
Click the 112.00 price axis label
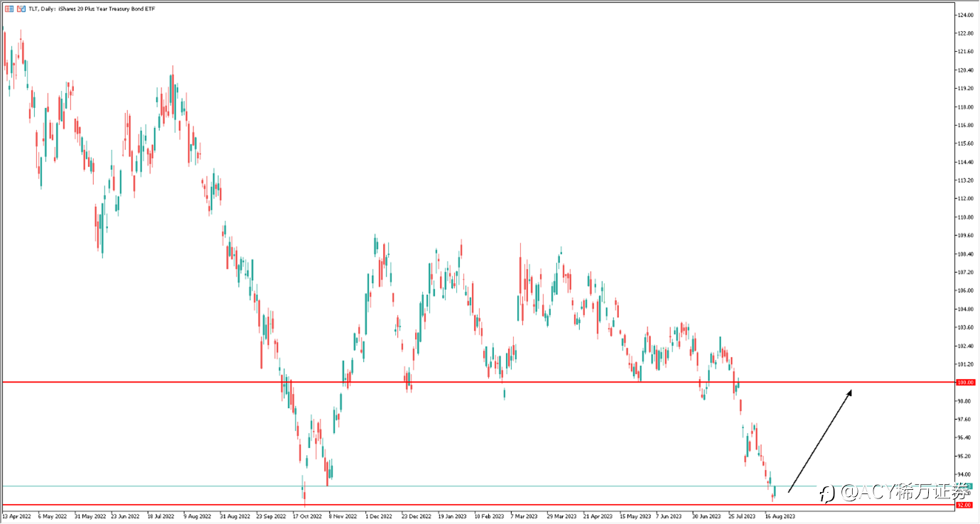tap(966, 199)
